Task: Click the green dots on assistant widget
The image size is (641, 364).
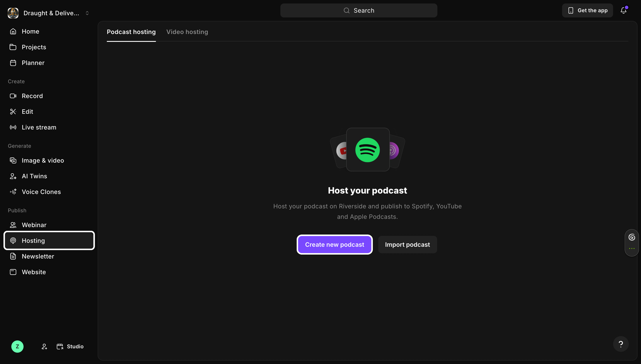Action: click(632, 248)
